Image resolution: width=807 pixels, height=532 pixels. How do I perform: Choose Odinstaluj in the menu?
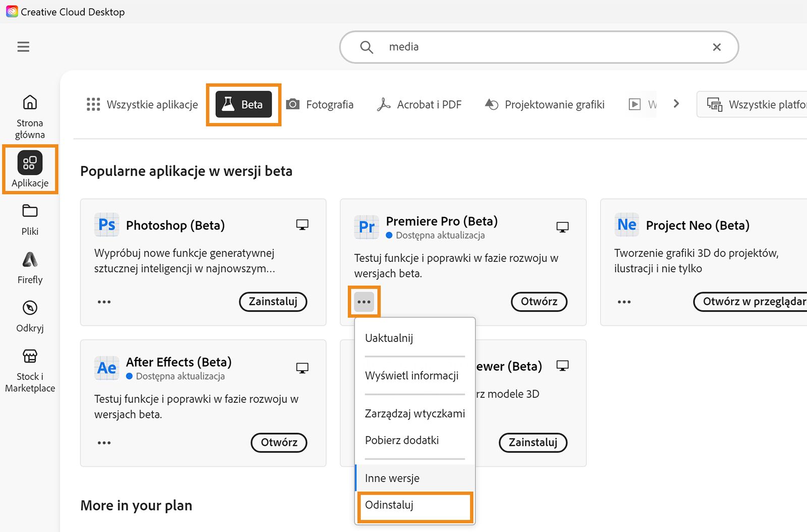(415, 505)
